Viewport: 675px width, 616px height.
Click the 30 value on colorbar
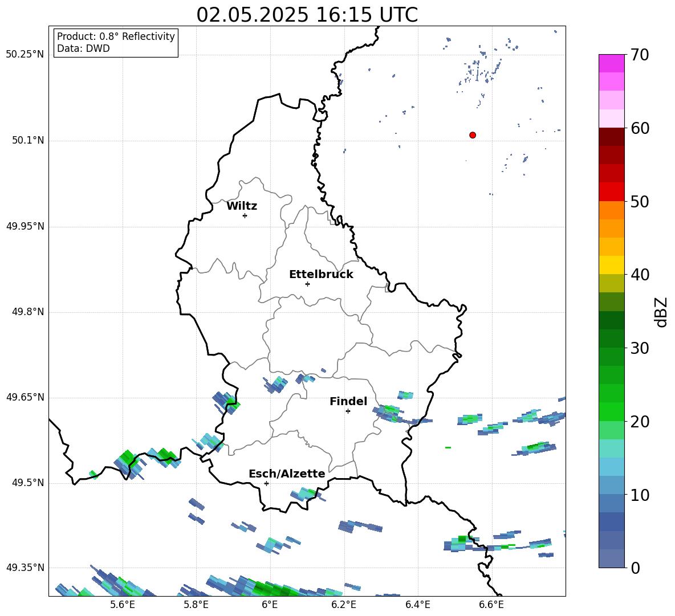point(640,348)
